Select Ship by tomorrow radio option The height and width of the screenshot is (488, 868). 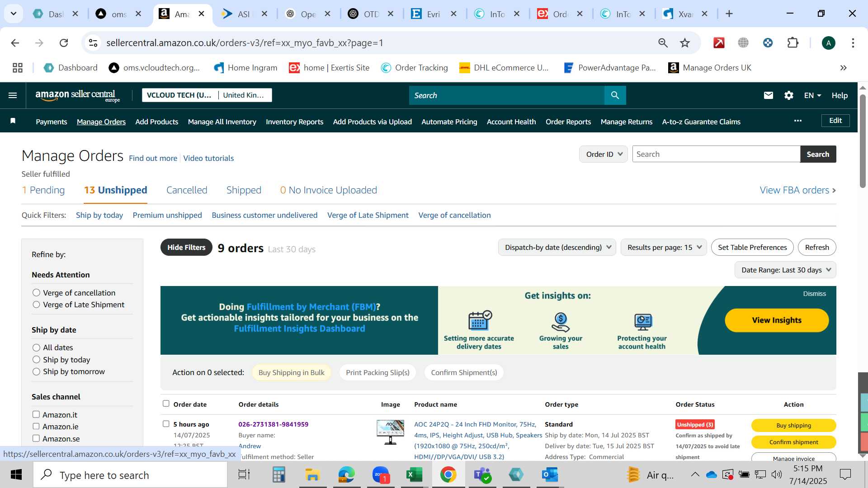(36, 371)
